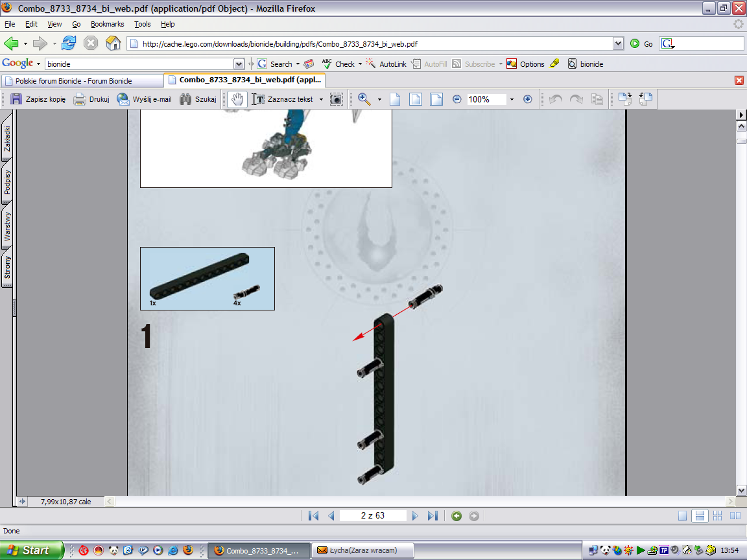The image size is (747, 560).
Task: Click the Go button
Action: [642, 44]
